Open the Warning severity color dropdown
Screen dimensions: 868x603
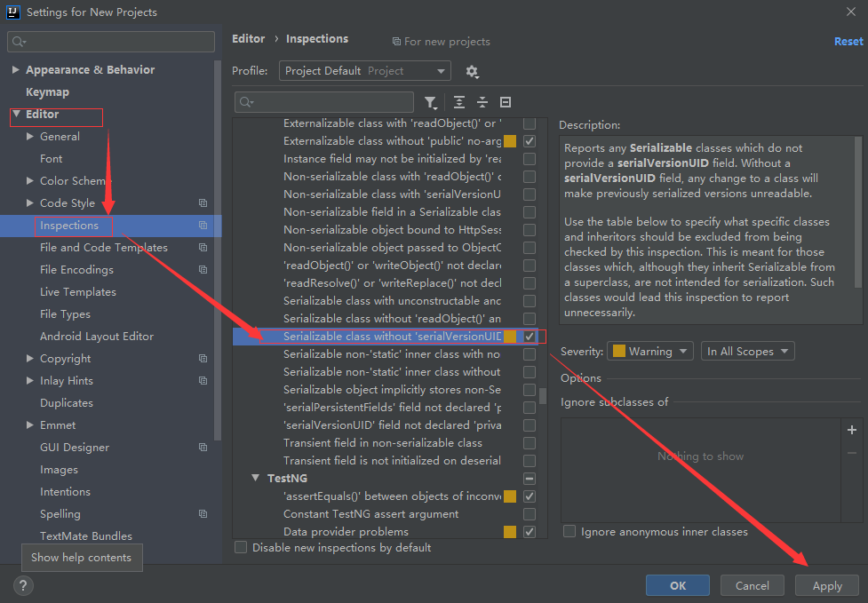[649, 351]
